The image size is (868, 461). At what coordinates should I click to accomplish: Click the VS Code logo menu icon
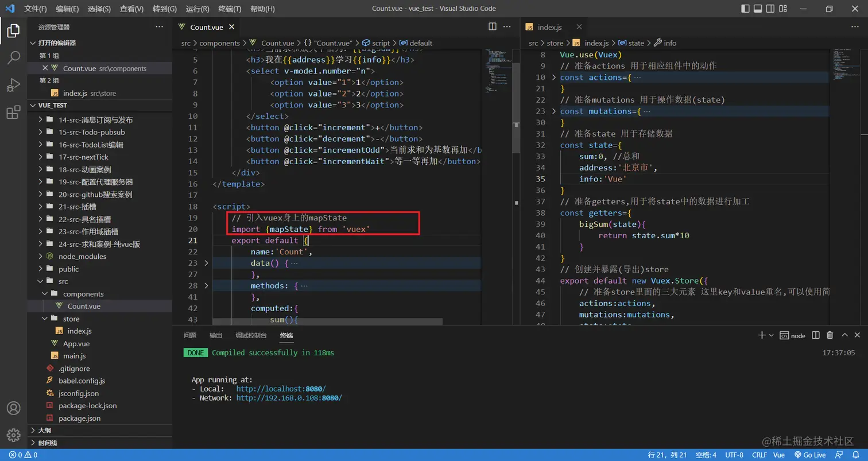(x=10, y=9)
